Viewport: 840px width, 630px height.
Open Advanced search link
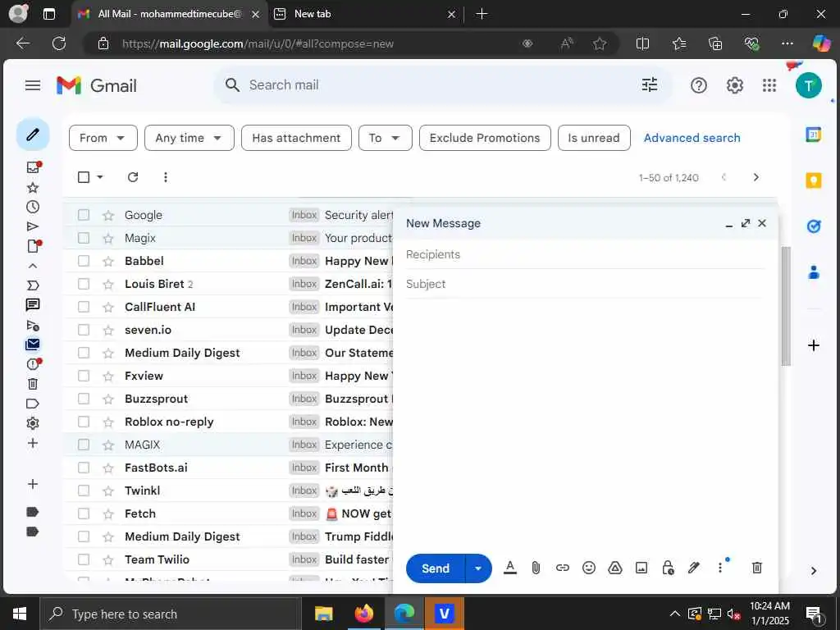[x=692, y=138]
